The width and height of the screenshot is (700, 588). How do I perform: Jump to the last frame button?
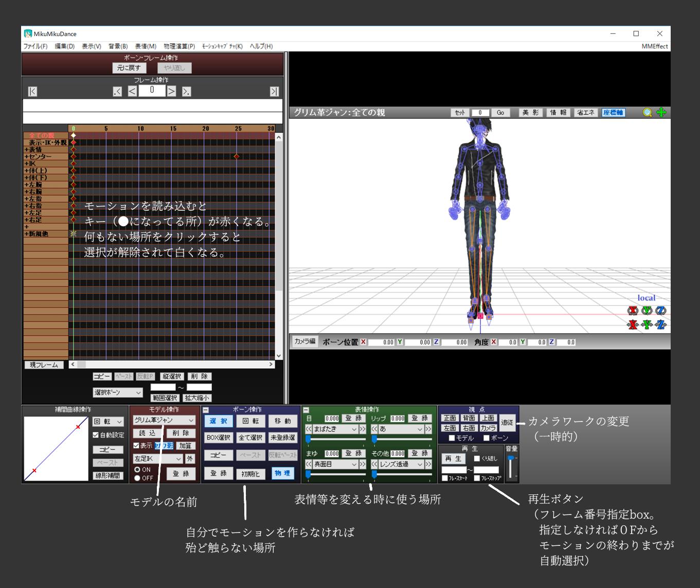pyautogui.click(x=274, y=91)
